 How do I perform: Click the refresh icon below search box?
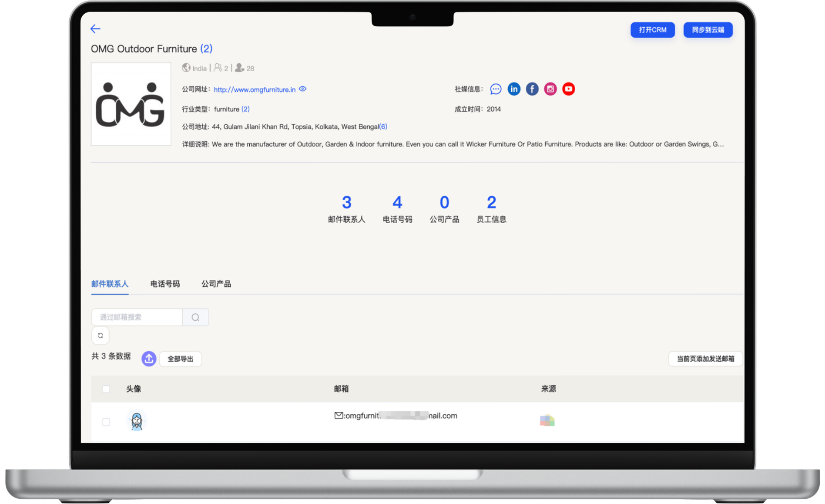[100, 335]
